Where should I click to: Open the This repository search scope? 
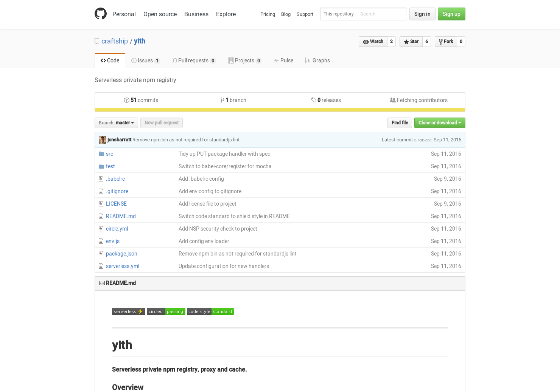339,14
